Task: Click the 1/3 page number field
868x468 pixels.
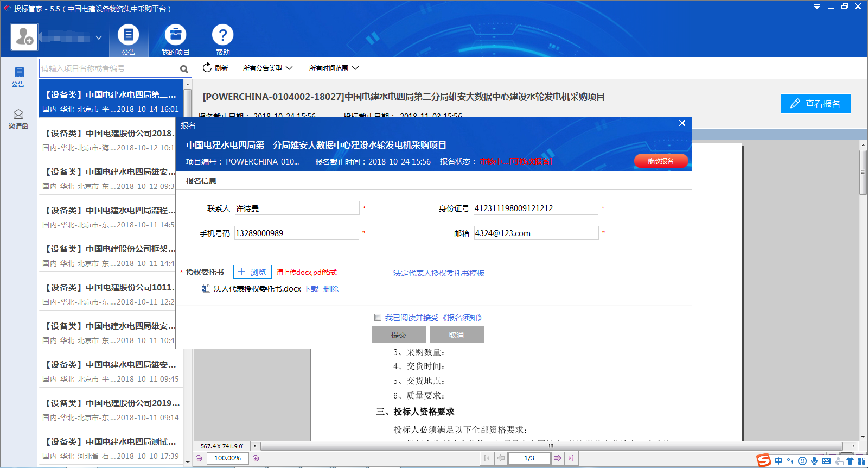Action: [x=529, y=458]
